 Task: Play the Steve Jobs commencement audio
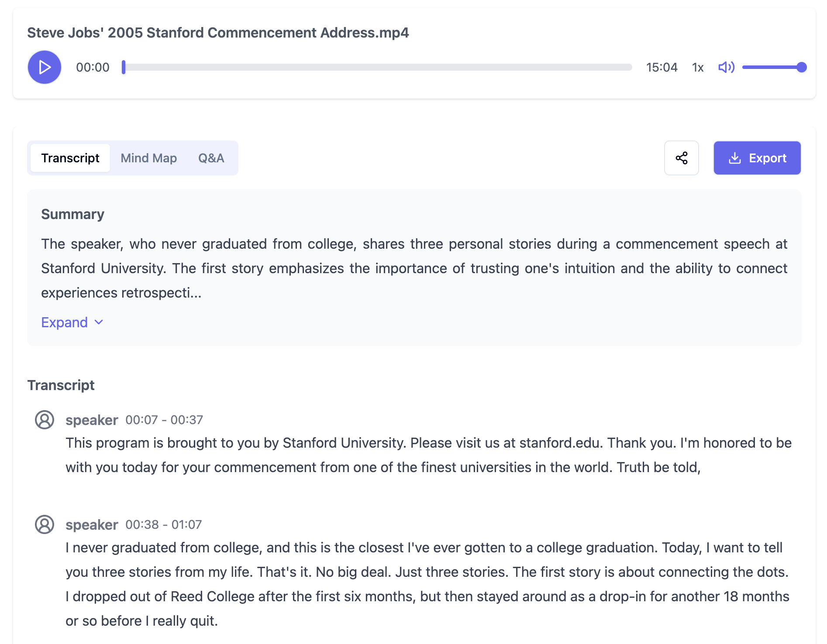pyautogui.click(x=45, y=67)
